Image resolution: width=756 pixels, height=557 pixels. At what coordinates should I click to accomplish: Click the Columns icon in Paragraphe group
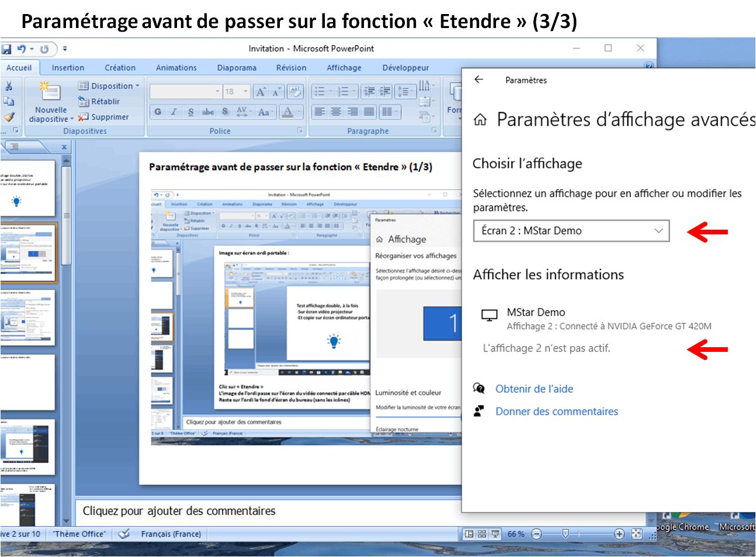click(389, 112)
